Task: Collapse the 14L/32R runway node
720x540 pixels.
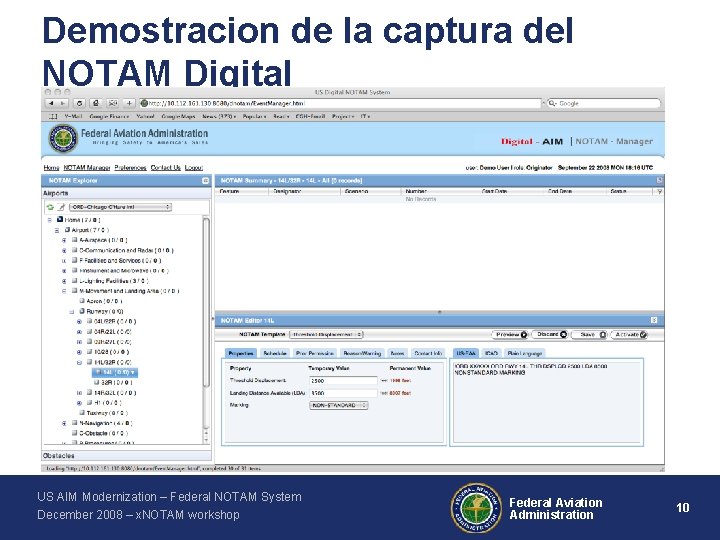Action: (79, 362)
